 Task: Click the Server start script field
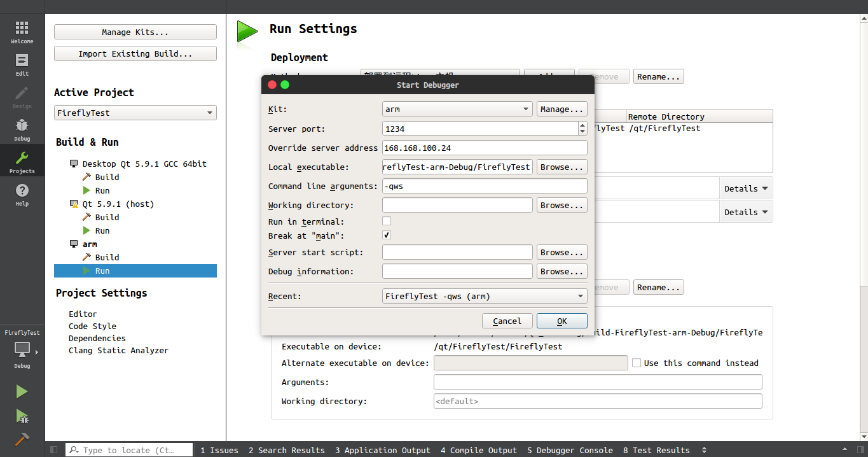pyautogui.click(x=457, y=252)
